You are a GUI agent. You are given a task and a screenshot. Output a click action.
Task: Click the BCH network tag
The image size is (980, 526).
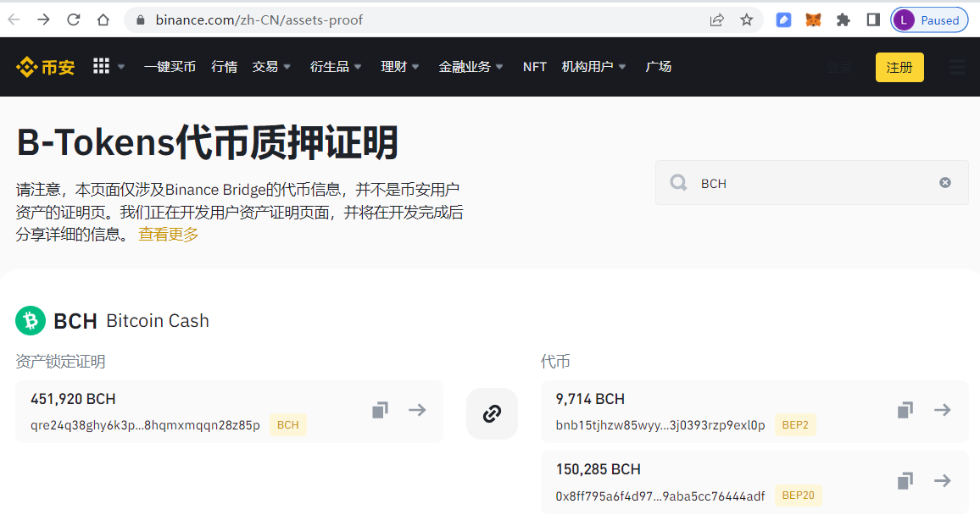288,425
